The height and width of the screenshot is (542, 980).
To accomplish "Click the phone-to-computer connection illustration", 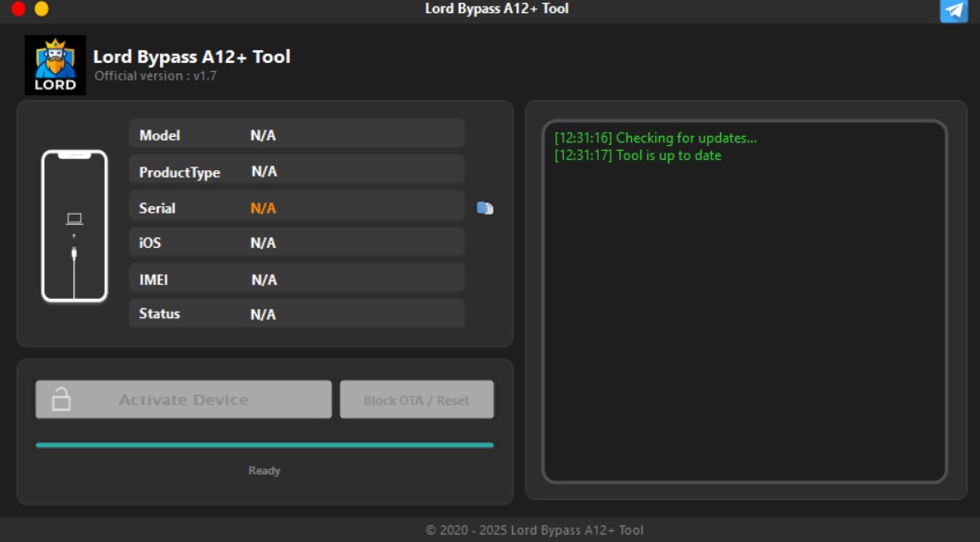I will pyautogui.click(x=74, y=226).
